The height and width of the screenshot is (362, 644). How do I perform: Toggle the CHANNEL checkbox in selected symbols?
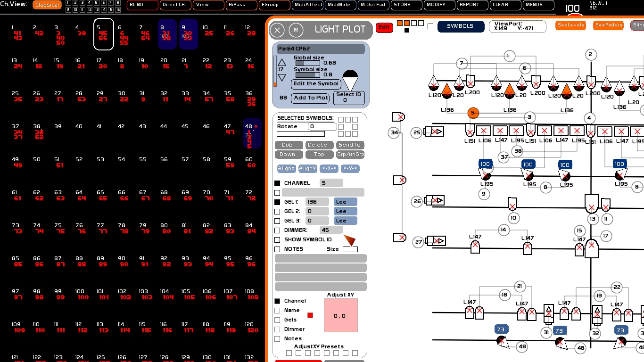[277, 183]
